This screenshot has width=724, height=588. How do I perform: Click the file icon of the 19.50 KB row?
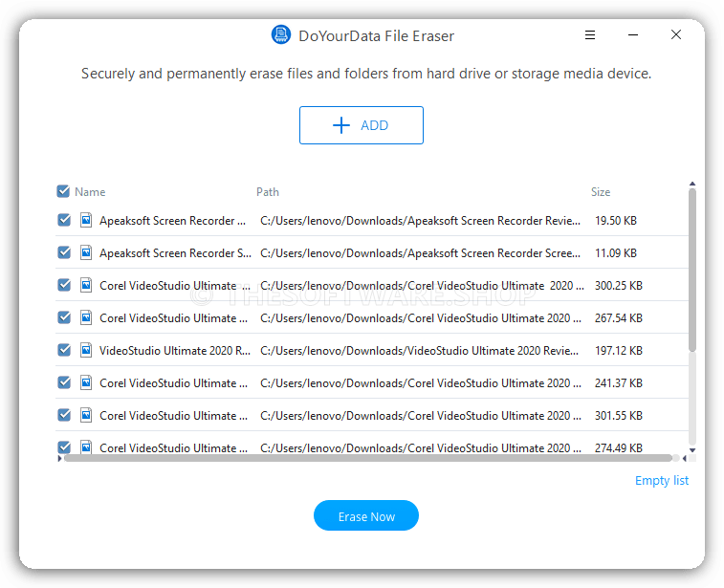click(86, 220)
